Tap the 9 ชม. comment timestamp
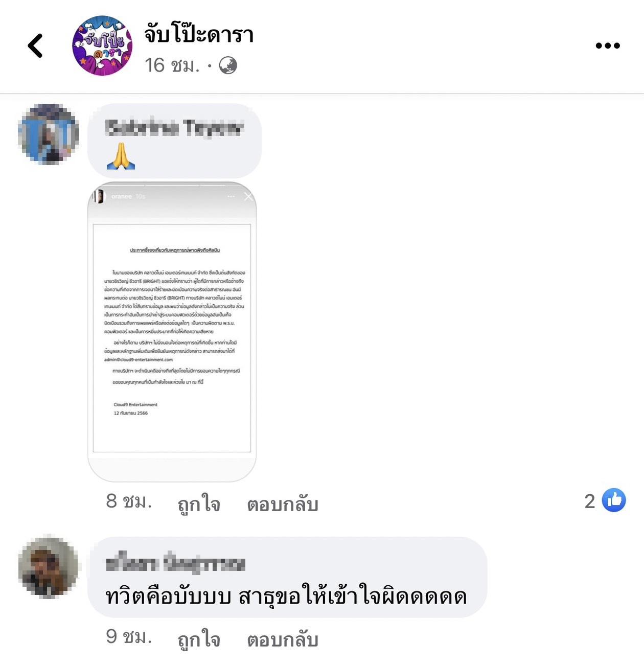The width and height of the screenshot is (644, 665). pyautogui.click(x=129, y=637)
